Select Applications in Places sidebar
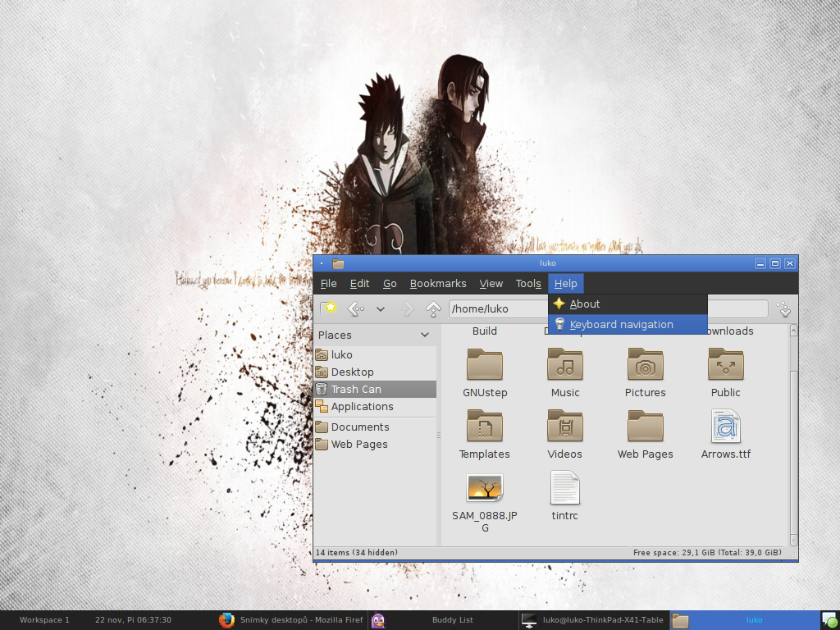 [375, 406]
